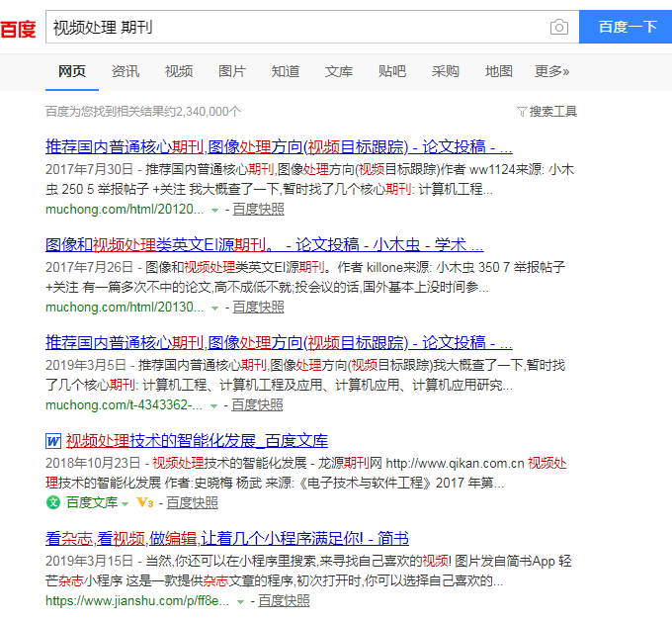
Task: Open 百度快照 for the 简书 result
Action: point(284,600)
